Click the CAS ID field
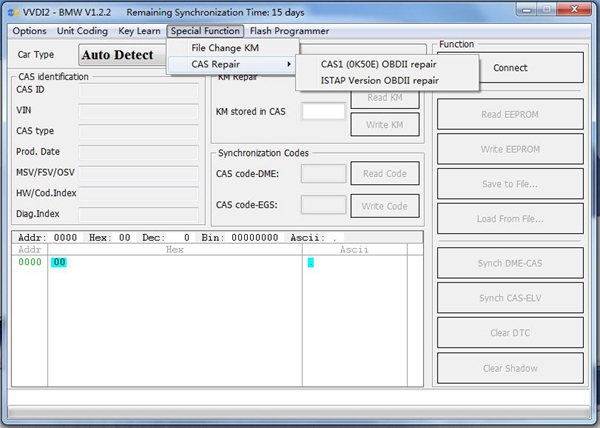600x428 pixels. (138, 91)
